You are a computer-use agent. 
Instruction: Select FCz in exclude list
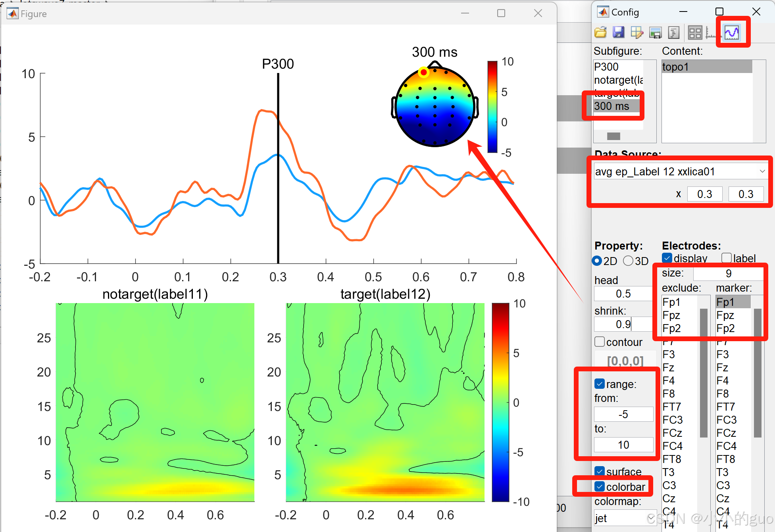coord(679,433)
